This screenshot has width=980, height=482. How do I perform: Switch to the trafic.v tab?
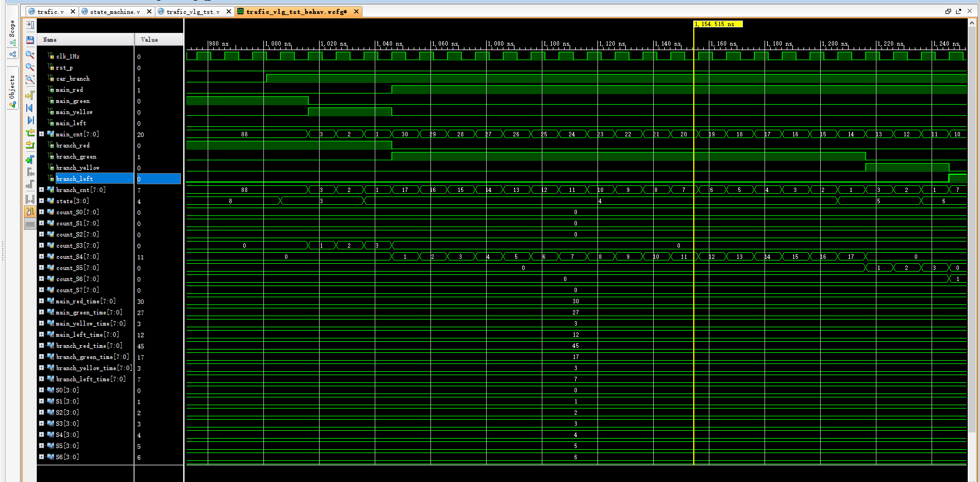51,12
